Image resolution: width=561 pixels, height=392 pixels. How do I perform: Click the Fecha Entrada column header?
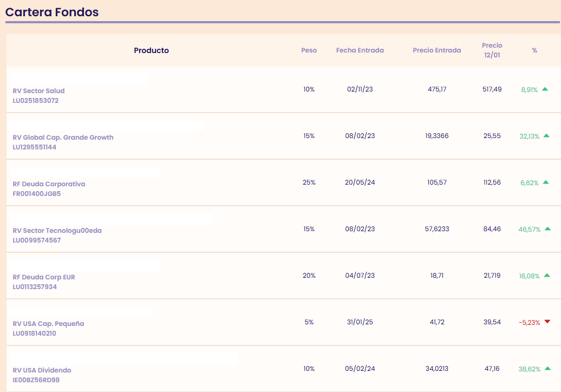360,50
